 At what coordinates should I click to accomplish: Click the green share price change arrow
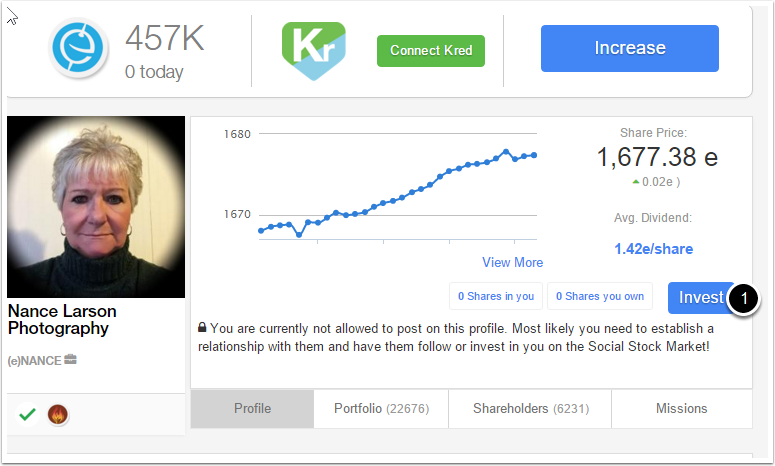tap(636, 182)
